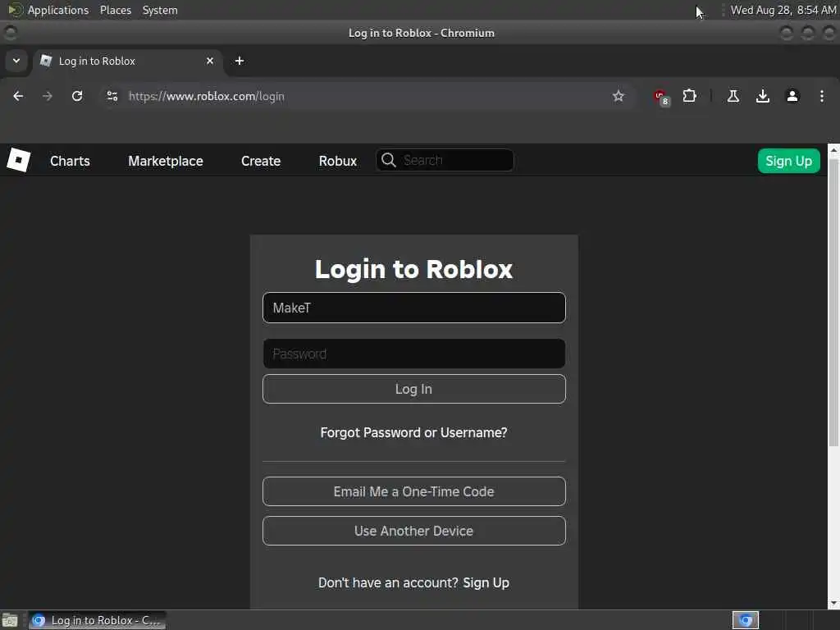
Task: Focus the username field containing MakeT
Action: point(414,308)
